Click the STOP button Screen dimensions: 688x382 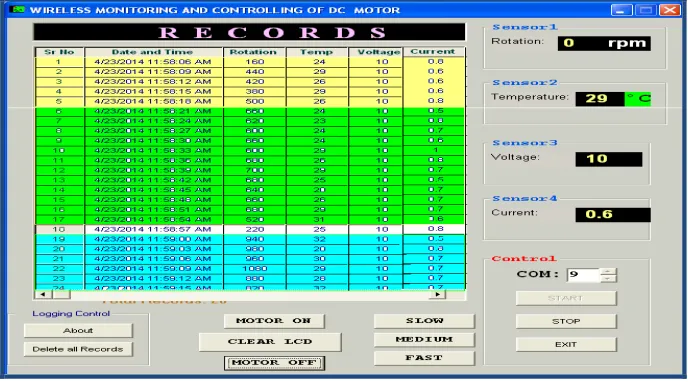tap(566, 321)
